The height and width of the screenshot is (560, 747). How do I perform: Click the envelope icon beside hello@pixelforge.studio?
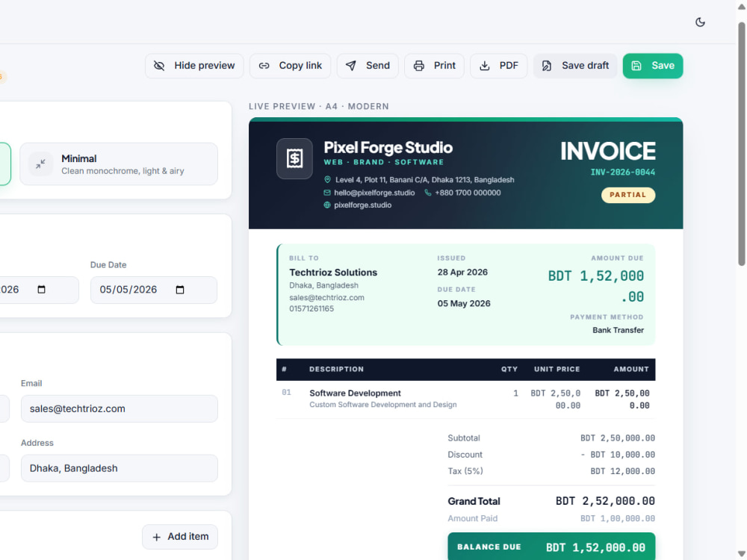pyautogui.click(x=327, y=193)
